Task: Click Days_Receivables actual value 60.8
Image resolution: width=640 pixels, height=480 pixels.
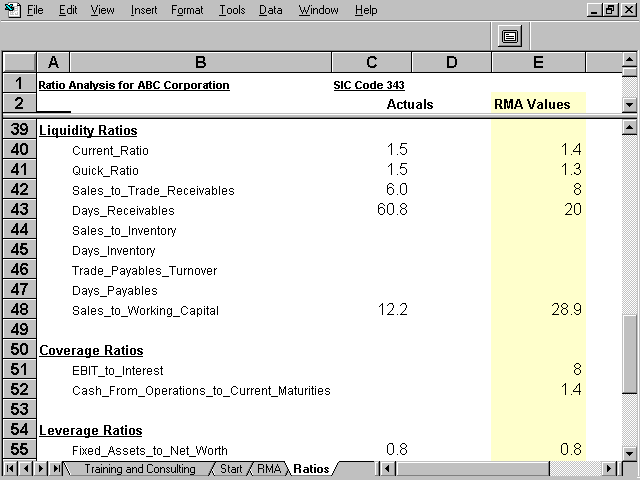Action: pyautogui.click(x=392, y=209)
